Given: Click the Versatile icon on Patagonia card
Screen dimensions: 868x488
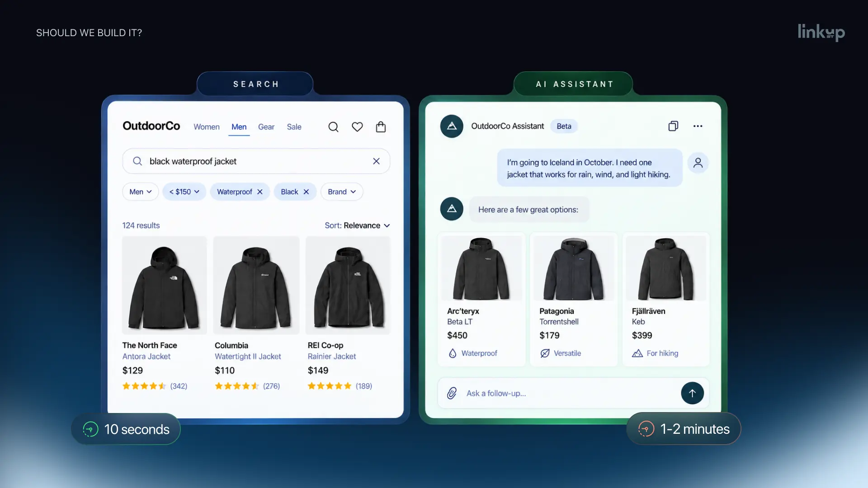Looking at the screenshot, I should point(545,353).
